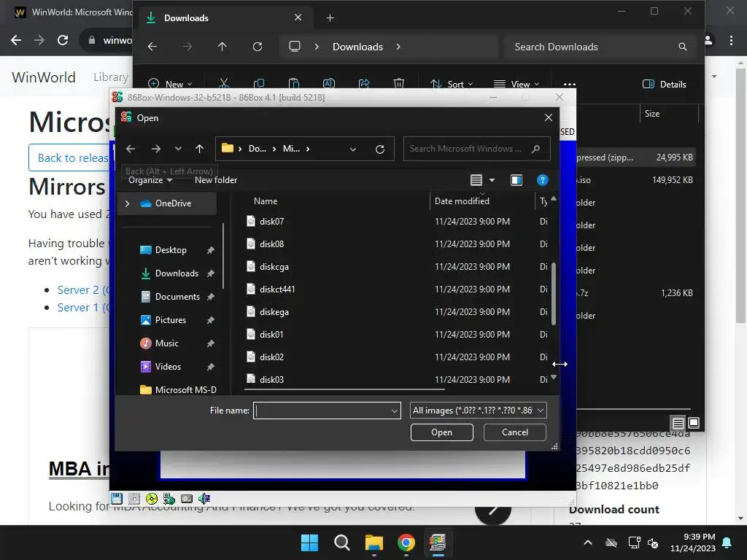
Task: Open the view options dropdown arrow
Action: click(492, 180)
